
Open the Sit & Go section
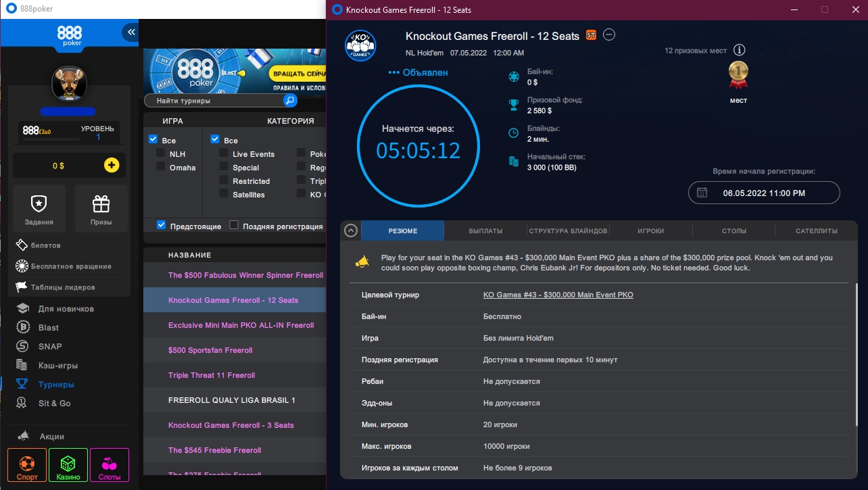43,403
